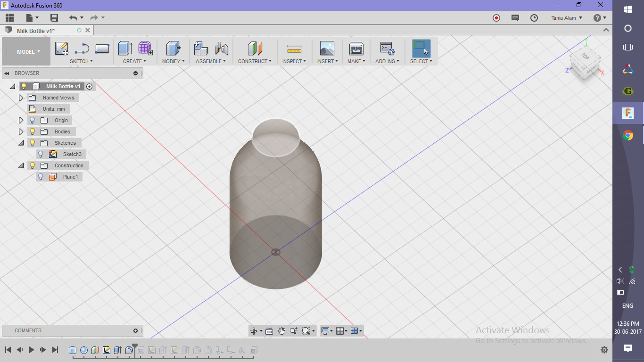Open the ASSEMBLE menu

211,61
